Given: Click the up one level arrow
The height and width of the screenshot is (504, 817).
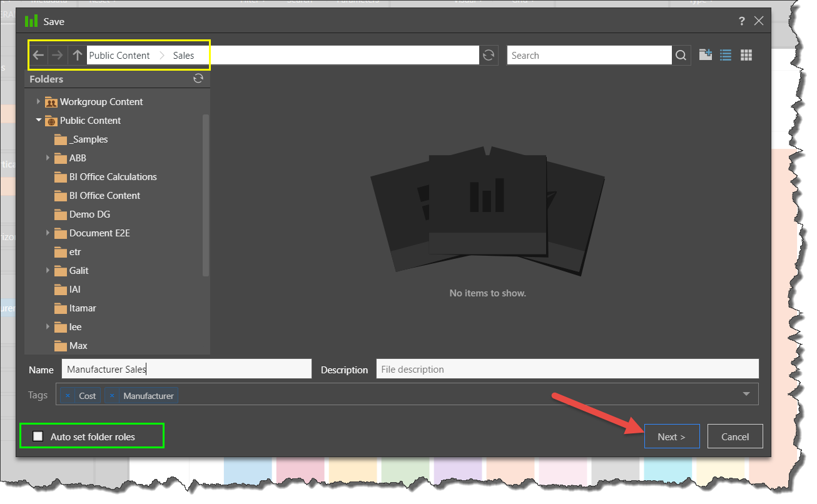Looking at the screenshot, I should click(x=77, y=56).
